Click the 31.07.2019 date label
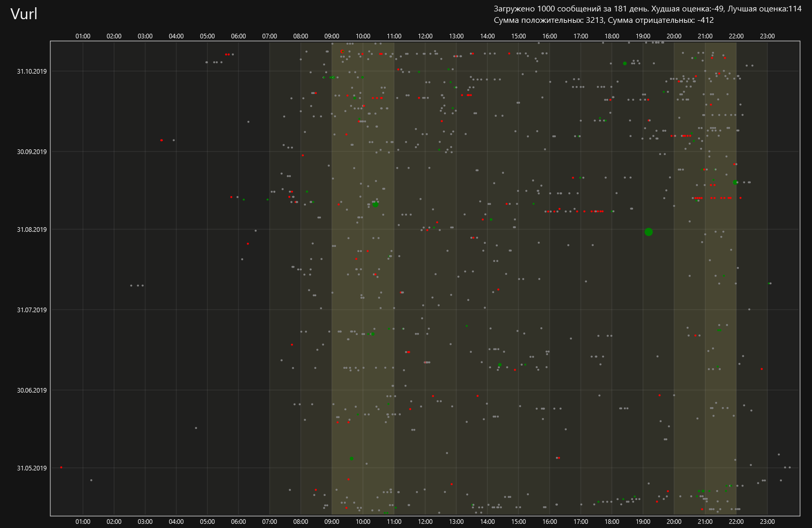 [x=32, y=310]
